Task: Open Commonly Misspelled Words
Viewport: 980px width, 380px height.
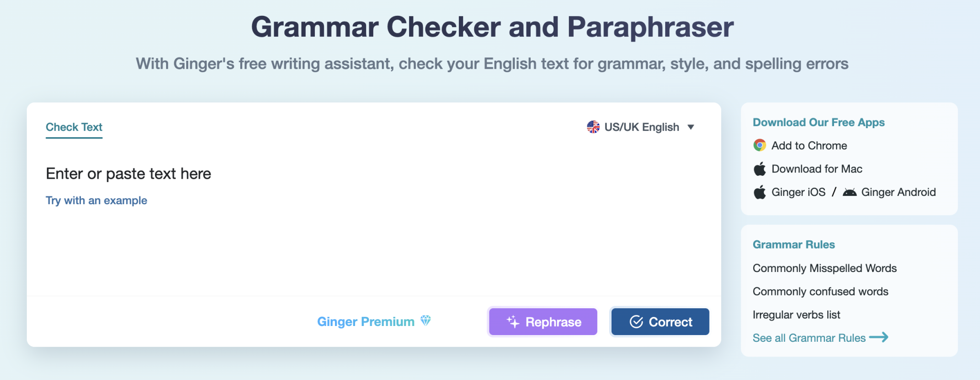Action: [824, 268]
